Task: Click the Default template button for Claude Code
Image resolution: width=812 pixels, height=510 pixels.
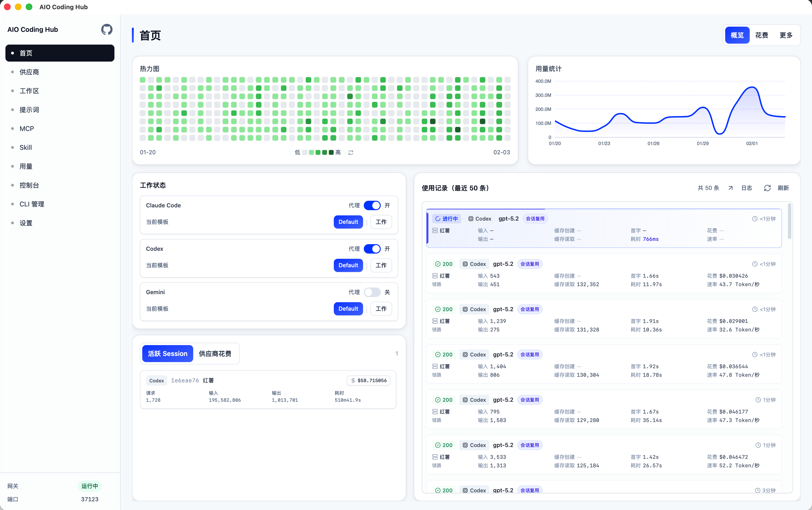Action: click(x=348, y=222)
